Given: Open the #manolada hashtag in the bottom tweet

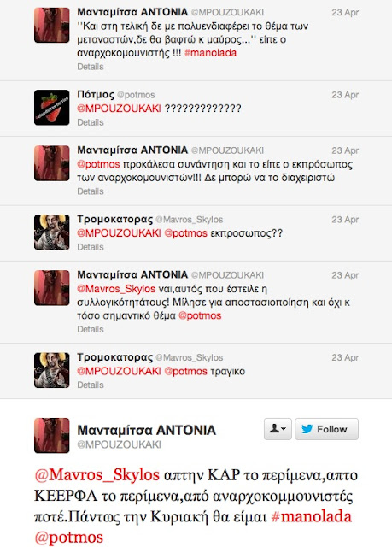Looking at the screenshot, I should (311, 516).
